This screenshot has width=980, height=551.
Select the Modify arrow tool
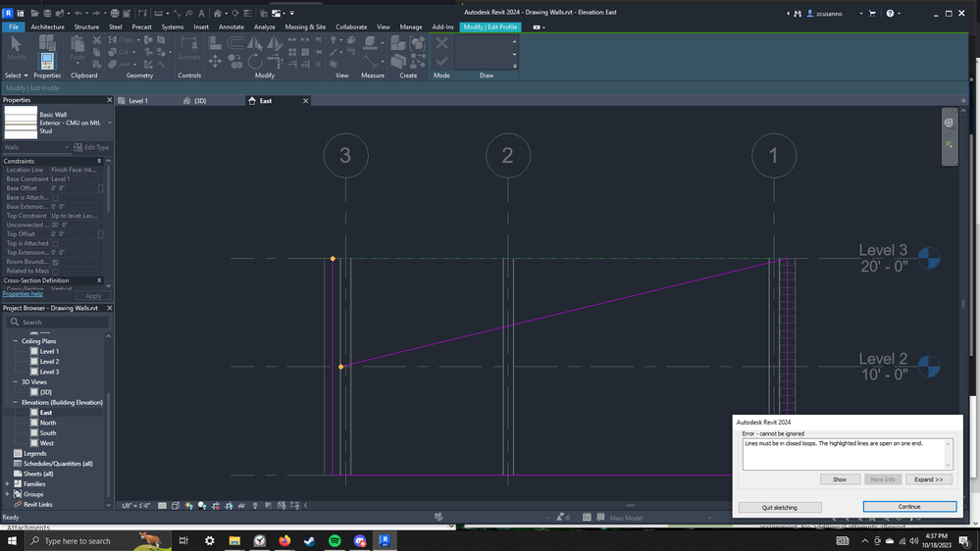click(17, 48)
